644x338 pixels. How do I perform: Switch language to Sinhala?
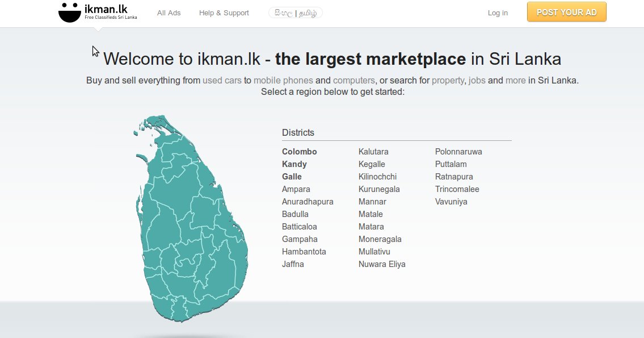pyautogui.click(x=283, y=12)
